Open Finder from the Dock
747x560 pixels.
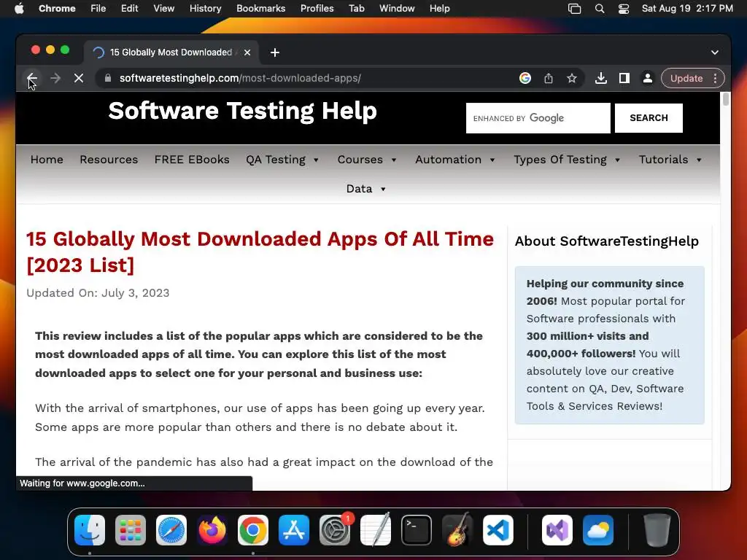[x=90, y=530]
